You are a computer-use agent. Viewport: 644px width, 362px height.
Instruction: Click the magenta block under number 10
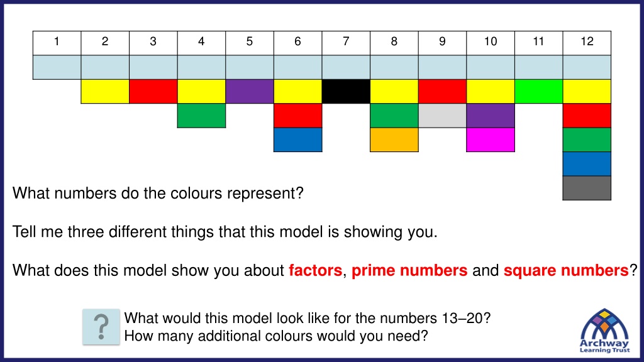tap(491, 140)
